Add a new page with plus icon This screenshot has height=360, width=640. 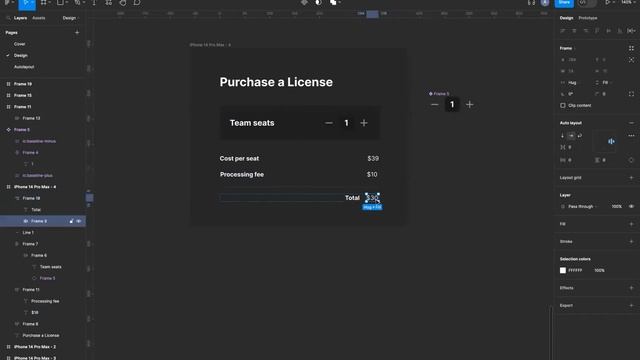77,32
